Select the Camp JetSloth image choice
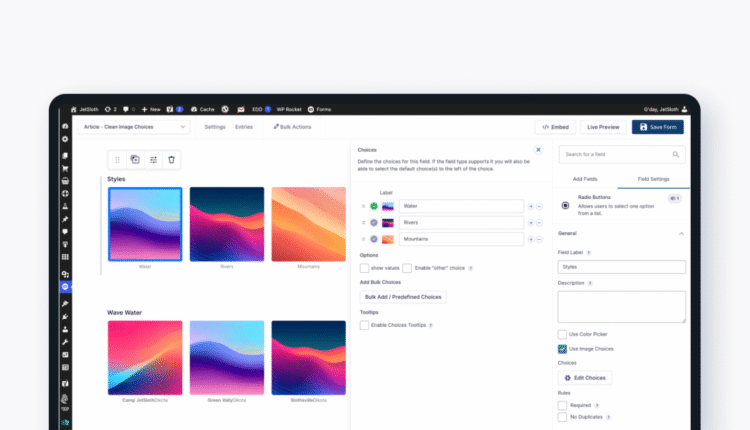Viewport: 750px width, 430px height. coord(145,358)
